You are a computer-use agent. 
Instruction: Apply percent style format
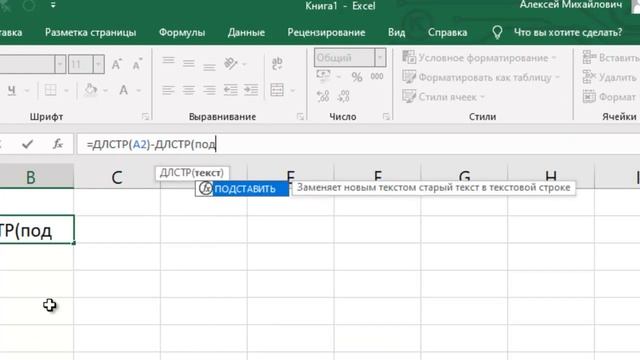(x=357, y=77)
